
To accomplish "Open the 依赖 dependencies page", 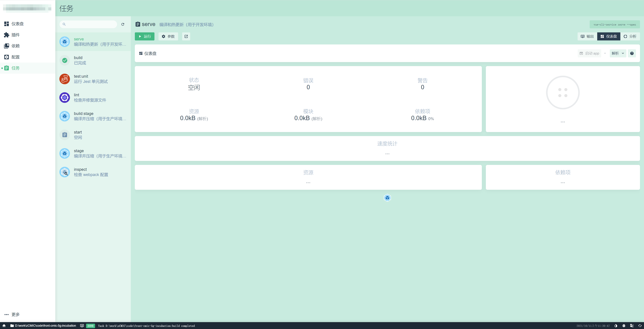I will pos(28,46).
